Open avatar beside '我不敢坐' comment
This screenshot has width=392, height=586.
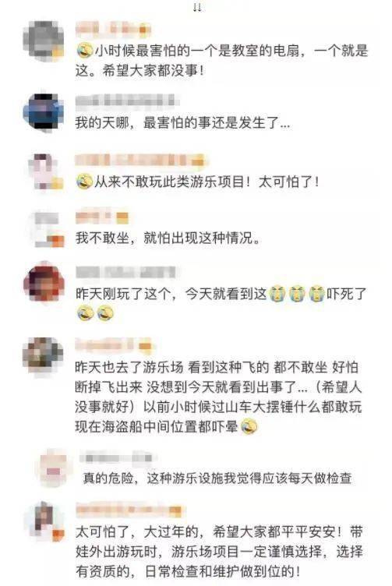47,229
